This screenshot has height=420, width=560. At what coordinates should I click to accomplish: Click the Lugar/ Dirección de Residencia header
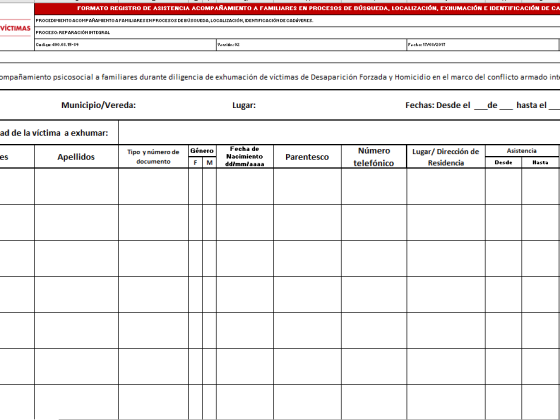click(446, 157)
